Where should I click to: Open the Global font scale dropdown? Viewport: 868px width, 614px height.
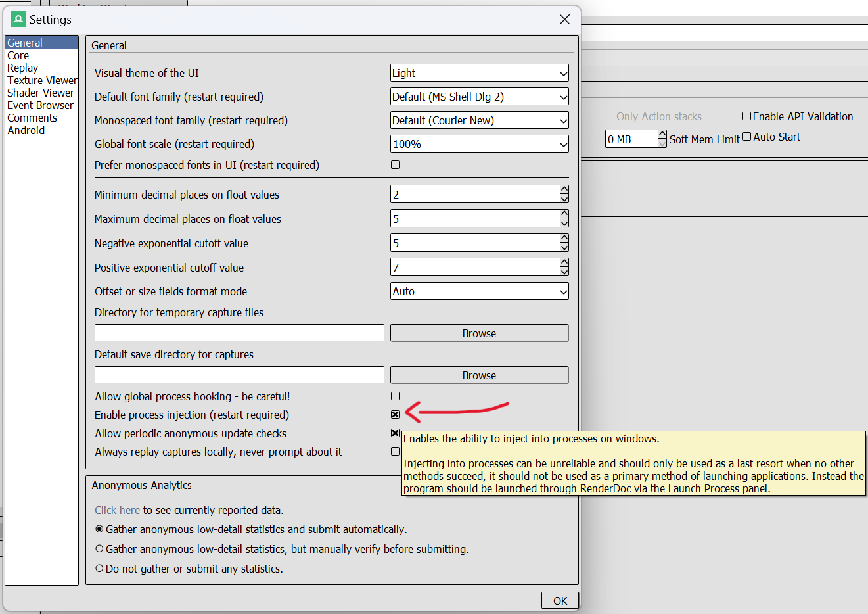(479, 144)
